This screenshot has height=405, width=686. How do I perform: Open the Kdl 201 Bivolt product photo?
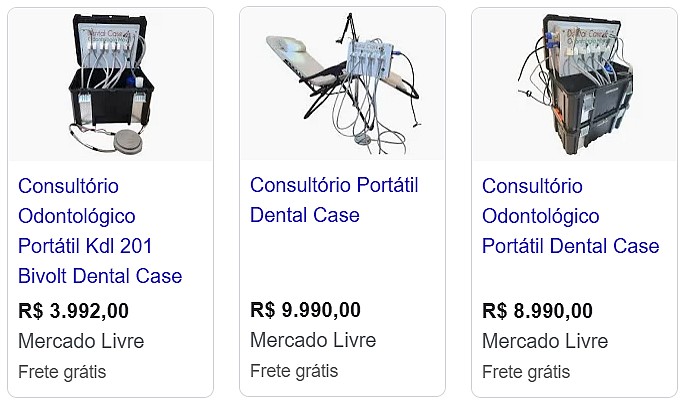pos(110,84)
